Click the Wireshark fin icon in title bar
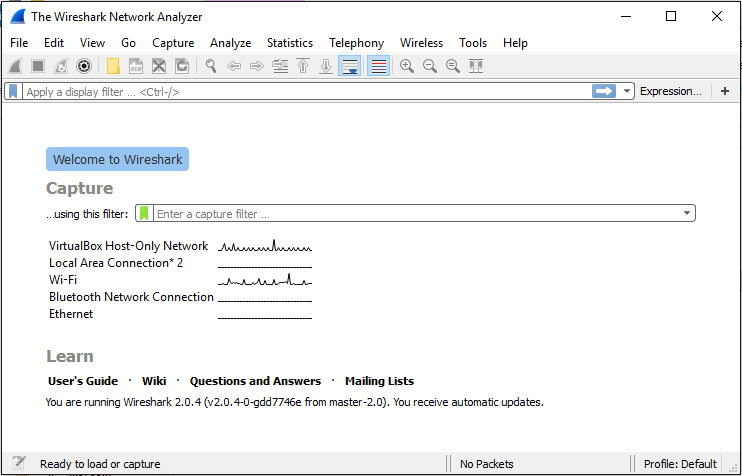The image size is (742, 476). click(x=18, y=17)
